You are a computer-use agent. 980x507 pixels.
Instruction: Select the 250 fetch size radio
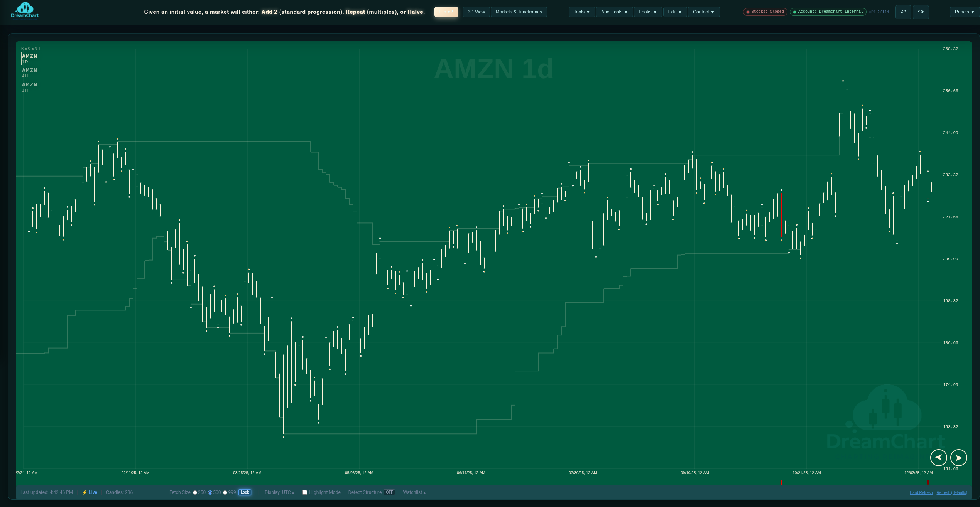coord(195,493)
